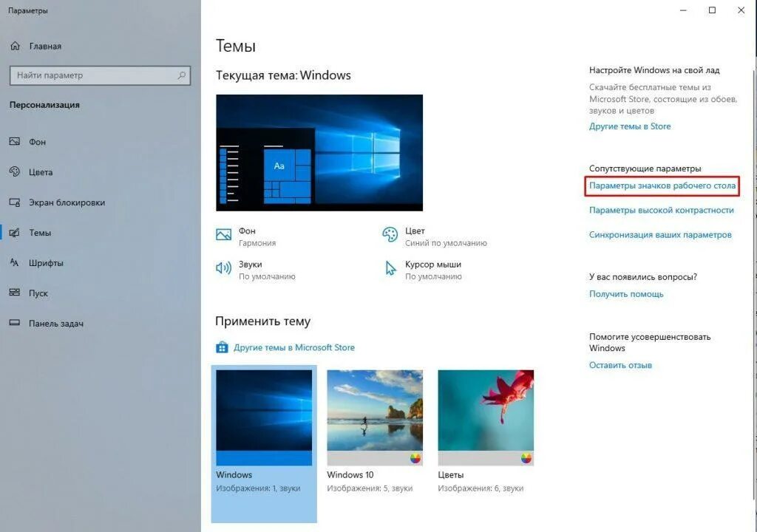The image size is (757, 532).
Task: Apply the Цветы flower theme
Action: (x=486, y=417)
